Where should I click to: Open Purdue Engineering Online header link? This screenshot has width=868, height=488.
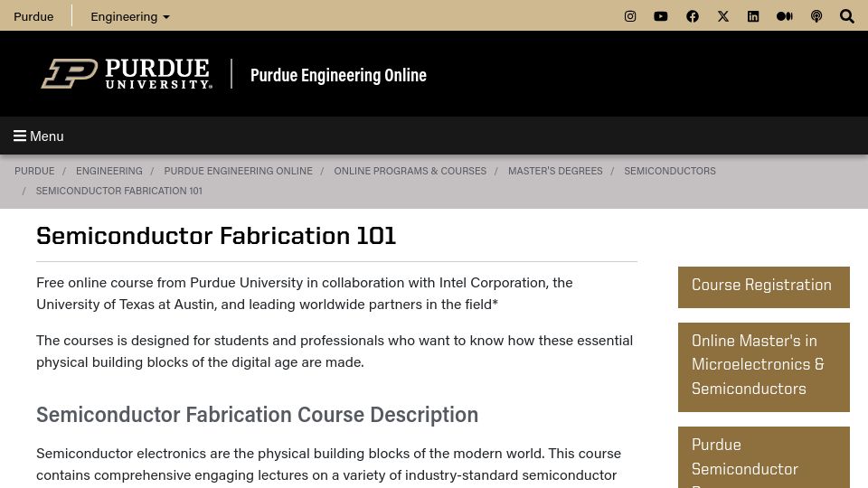click(x=338, y=75)
